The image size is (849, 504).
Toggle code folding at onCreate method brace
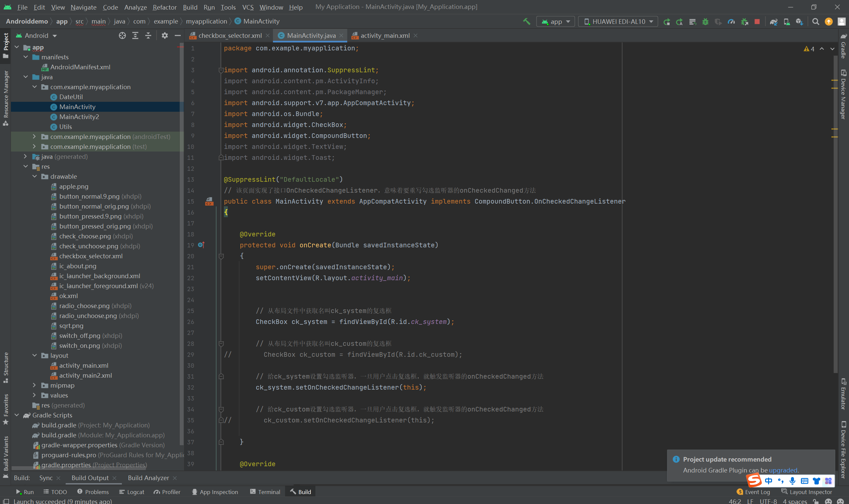(221, 256)
